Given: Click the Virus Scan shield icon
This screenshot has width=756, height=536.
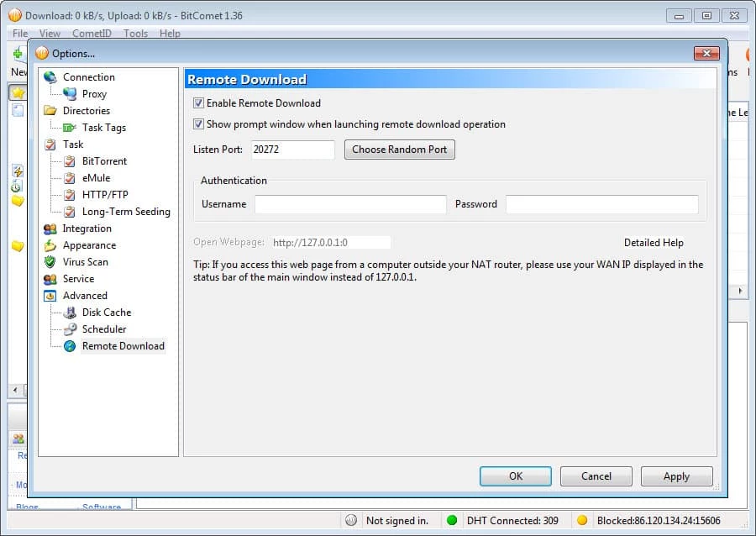Looking at the screenshot, I should (50, 262).
